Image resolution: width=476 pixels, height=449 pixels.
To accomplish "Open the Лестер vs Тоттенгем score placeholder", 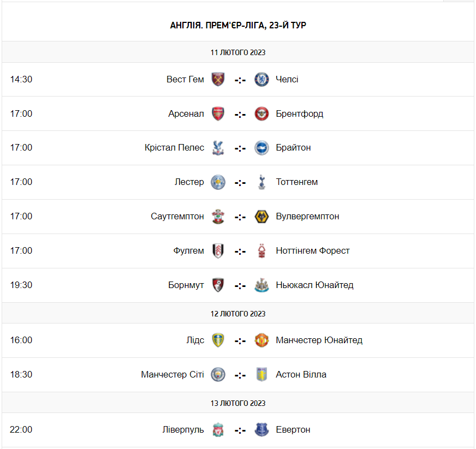I will point(240,183).
